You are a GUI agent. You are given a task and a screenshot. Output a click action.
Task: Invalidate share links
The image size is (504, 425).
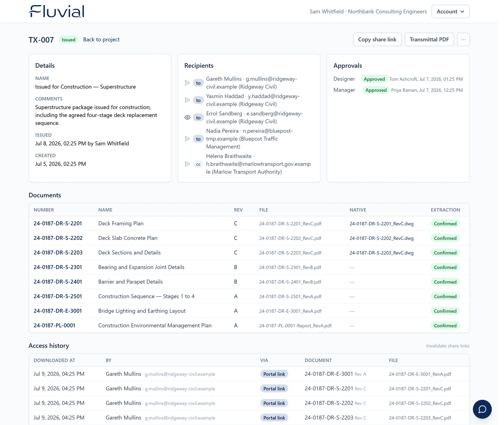pyautogui.click(x=448, y=346)
